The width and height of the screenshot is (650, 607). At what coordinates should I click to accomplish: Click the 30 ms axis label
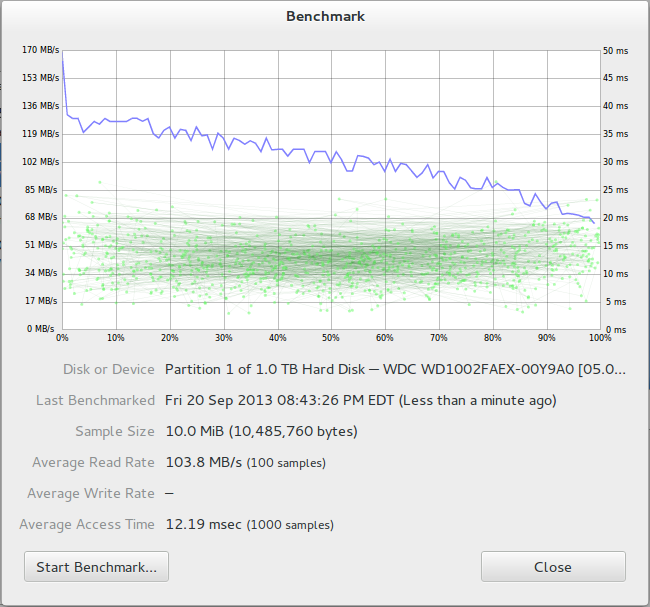click(616, 162)
